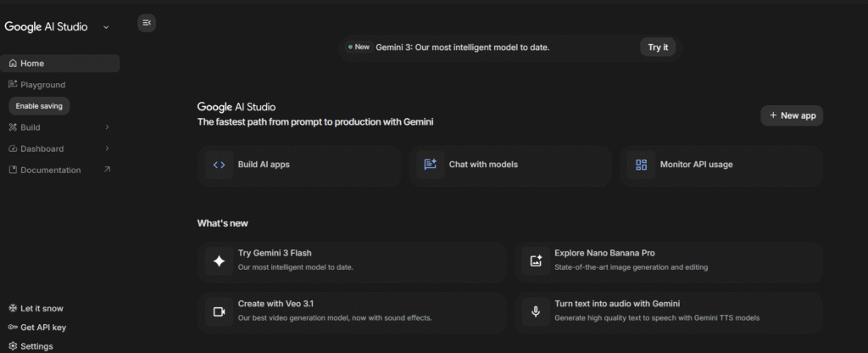Screen dimensions: 868x353
Task: Click the Playground chat-sparkle icon
Action: [x=14, y=84]
